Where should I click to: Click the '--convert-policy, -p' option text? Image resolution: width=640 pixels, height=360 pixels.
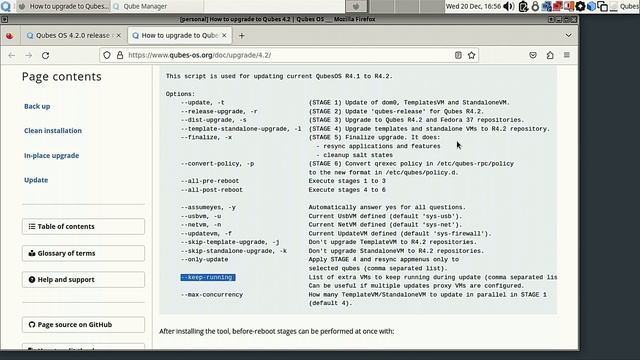coord(217,164)
